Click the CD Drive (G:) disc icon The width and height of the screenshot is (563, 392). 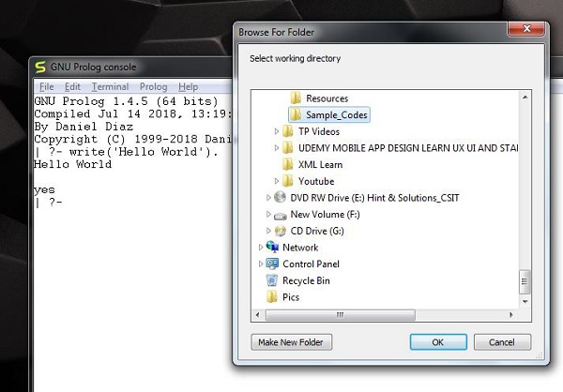click(280, 231)
